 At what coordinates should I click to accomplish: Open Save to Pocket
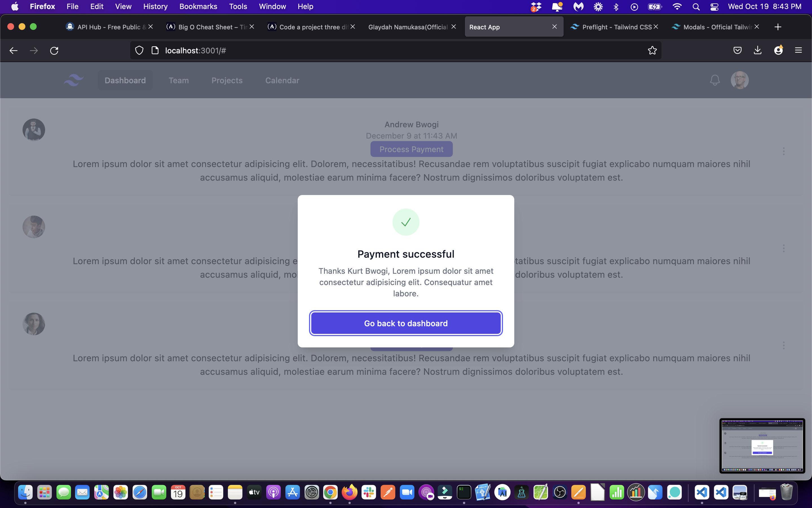click(737, 51)
